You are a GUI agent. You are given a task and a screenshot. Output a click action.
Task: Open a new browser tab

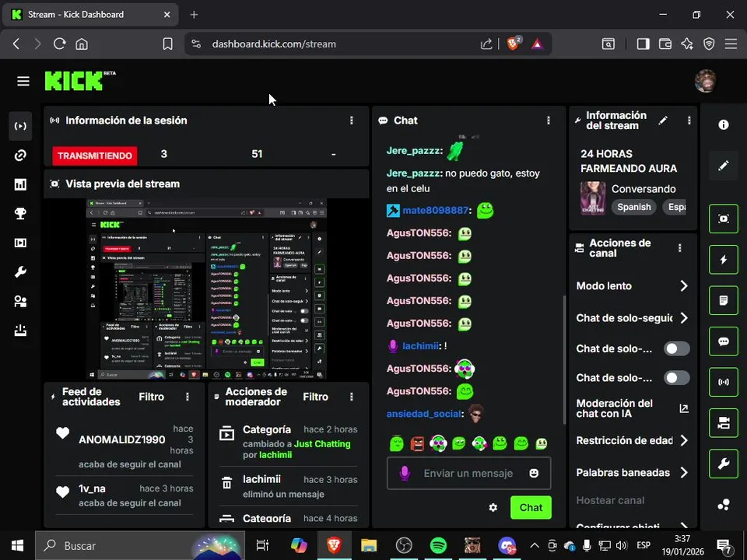point(194,15)
